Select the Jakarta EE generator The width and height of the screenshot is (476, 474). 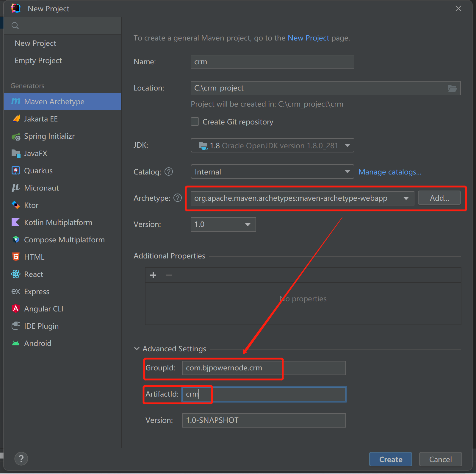click(x=62, y=119)
